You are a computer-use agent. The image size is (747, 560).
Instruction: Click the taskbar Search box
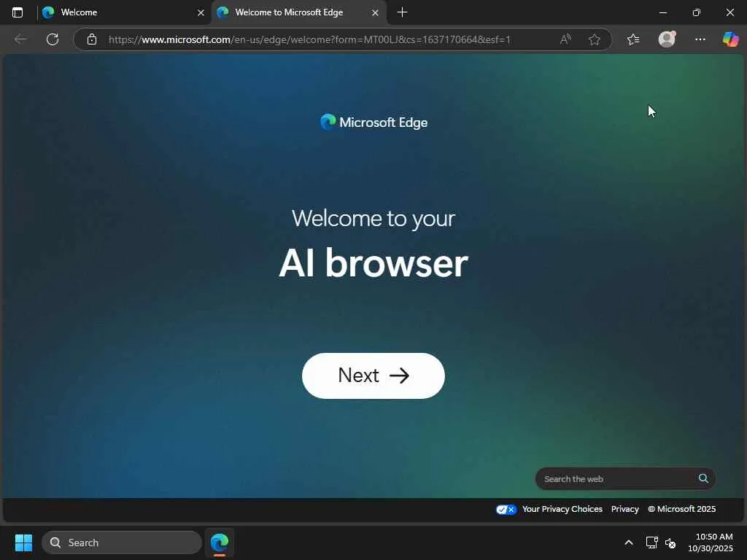[122, 542]
